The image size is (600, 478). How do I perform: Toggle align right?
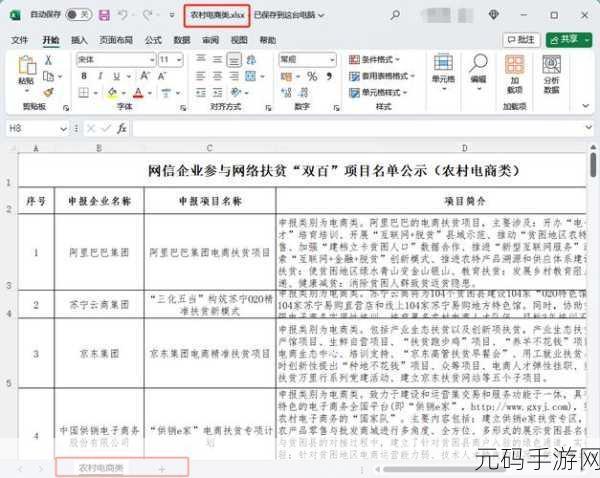tap(234, 76)
